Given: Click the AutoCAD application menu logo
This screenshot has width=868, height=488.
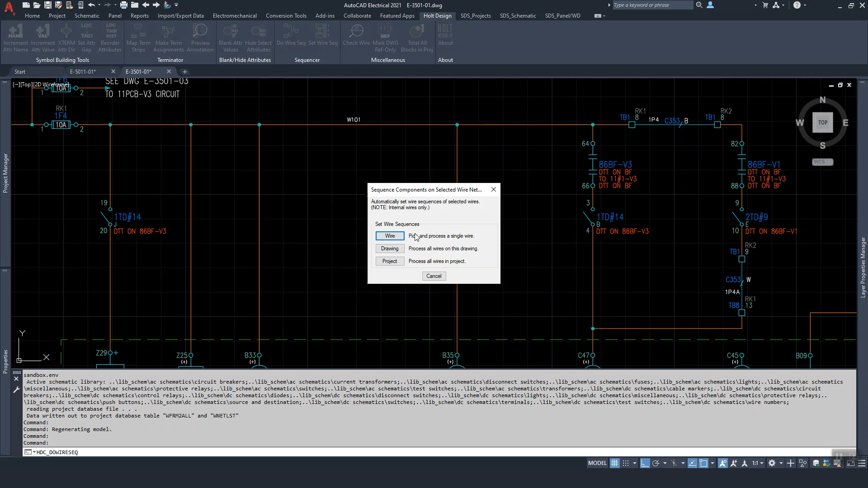Looking at the screenshot, I should [x=9, y=6].
